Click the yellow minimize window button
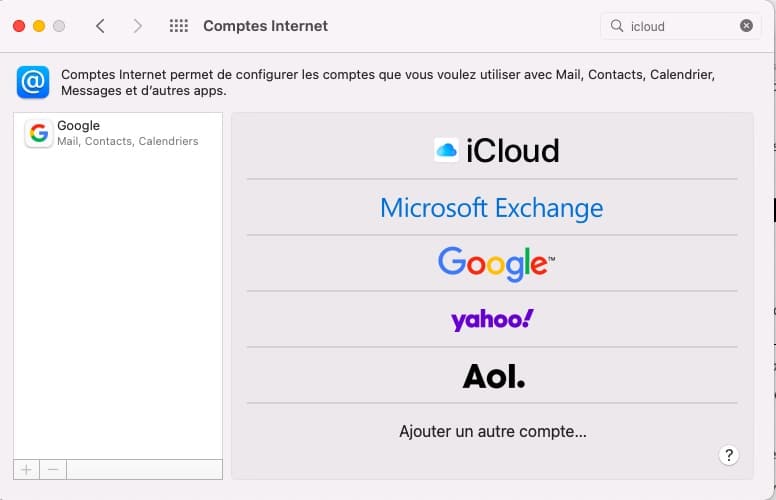This screenshot has height=500, width=776. coord(39,26)
